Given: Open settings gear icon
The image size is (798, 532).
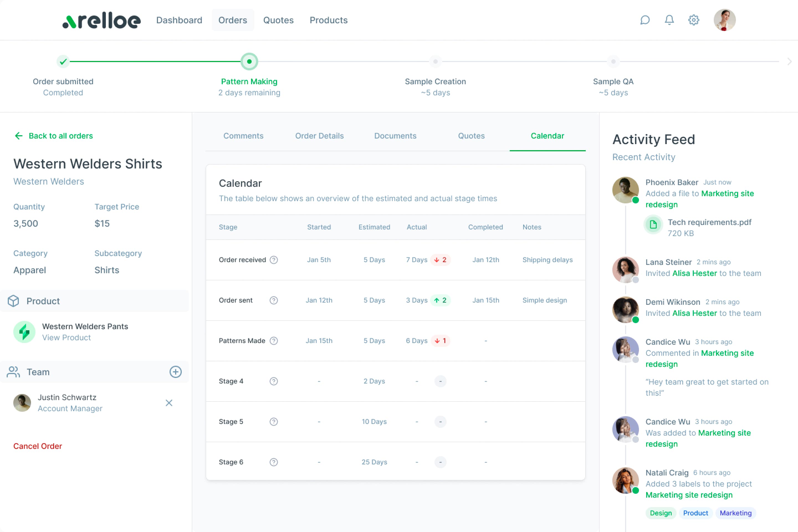Looking at the screenshot, I should click(694, 20).
